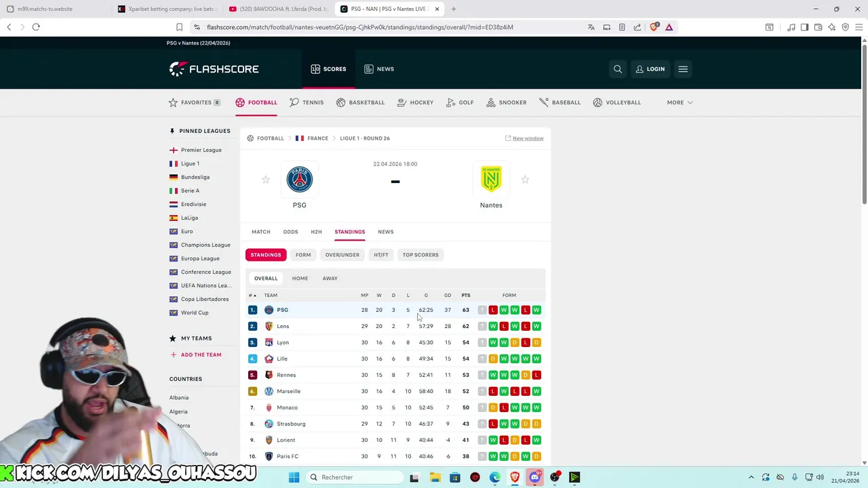Open the Favorites section
868x488 pixels.
195,102
